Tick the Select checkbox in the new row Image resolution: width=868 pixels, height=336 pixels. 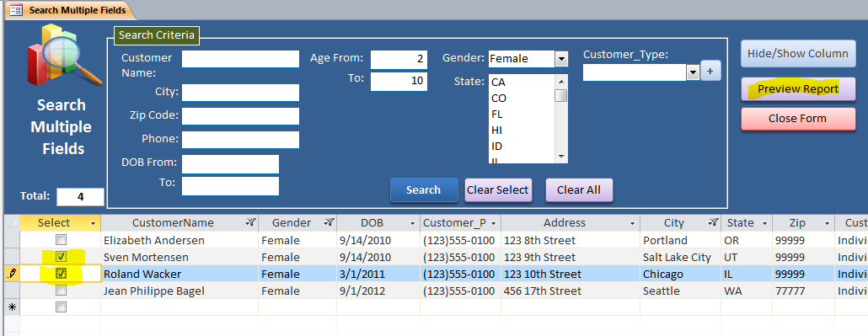(61, 307)
